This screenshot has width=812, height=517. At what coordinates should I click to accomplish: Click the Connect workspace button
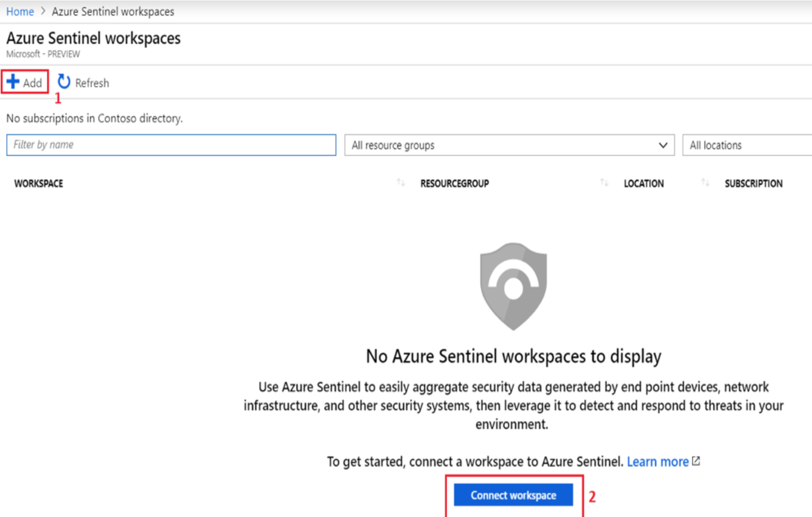[x=513, y=495]
